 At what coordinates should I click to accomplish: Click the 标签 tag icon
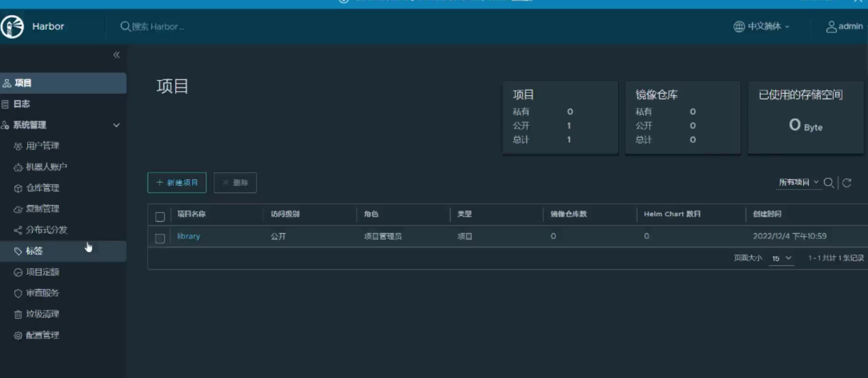pos(18,251)
